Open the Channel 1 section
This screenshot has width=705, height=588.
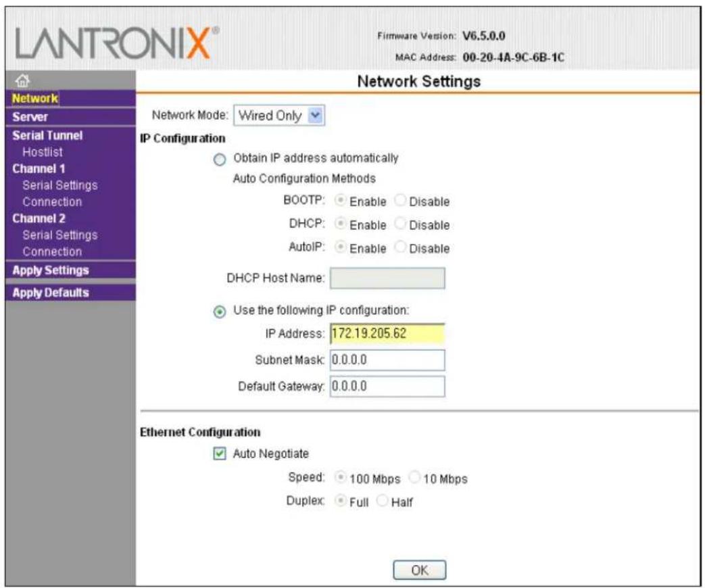pyautogui.click(x=39, y=168)
